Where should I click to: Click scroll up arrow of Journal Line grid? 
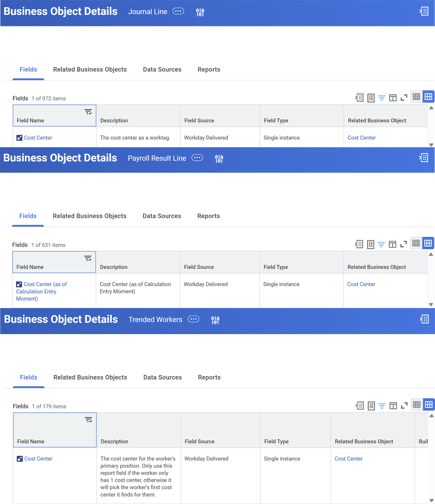coord(431,108)
